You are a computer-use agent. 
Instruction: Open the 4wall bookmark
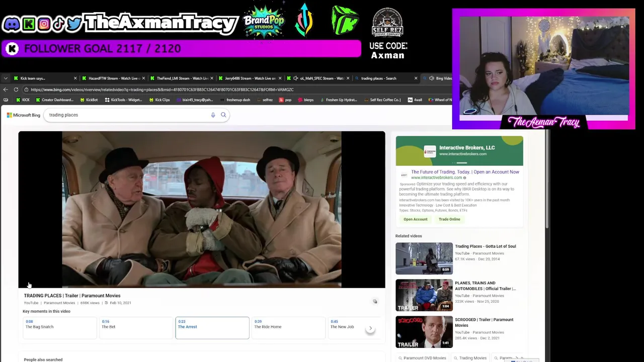415,100
